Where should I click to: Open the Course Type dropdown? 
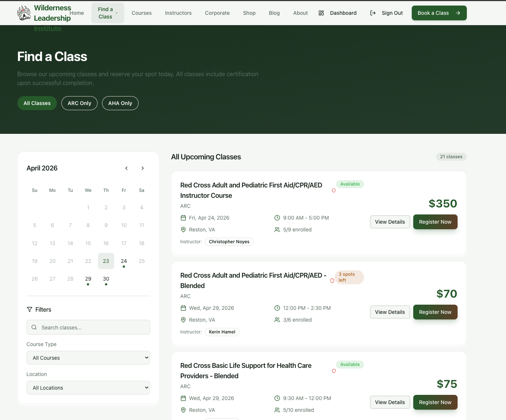pyautogui.click(x=88, y=358)
